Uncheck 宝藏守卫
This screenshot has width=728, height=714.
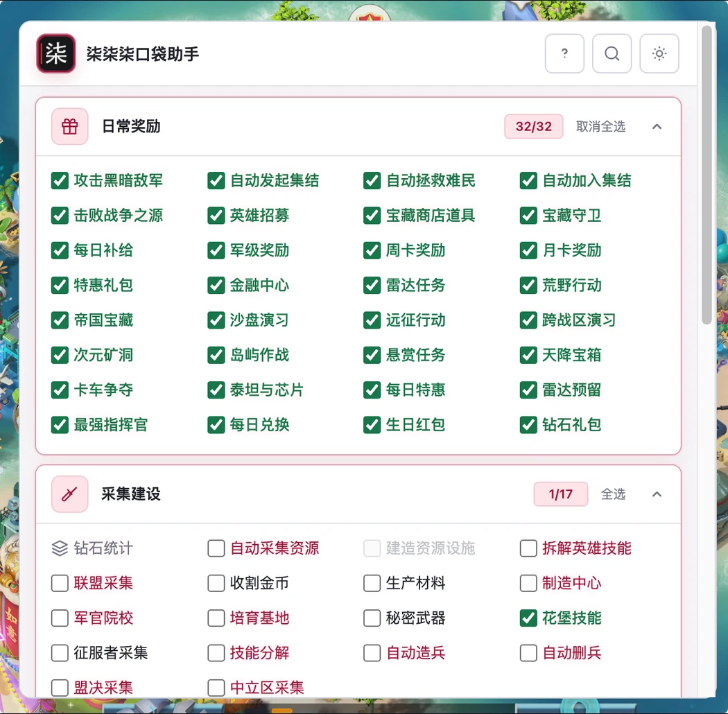click(x=528, y=216)
